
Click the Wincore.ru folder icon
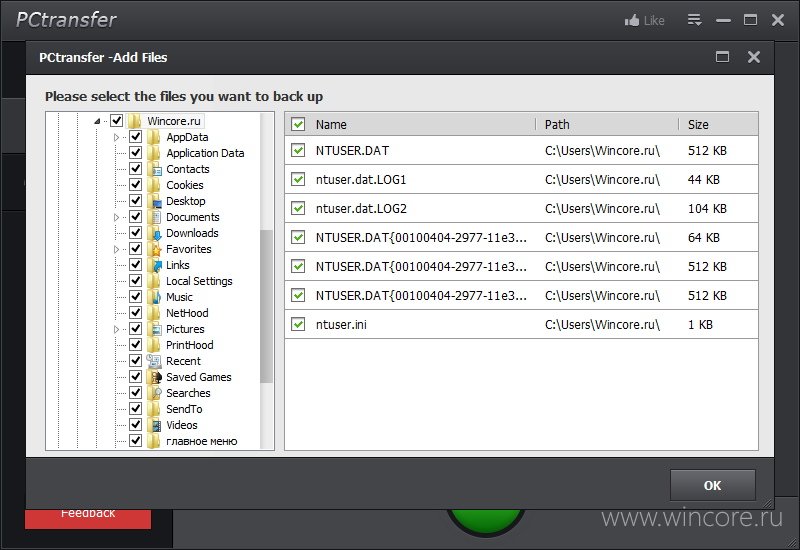point(134,121)
